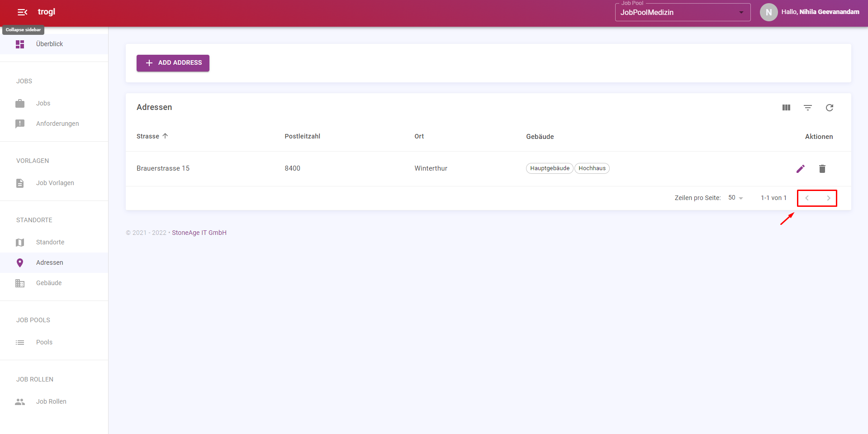Click the Hochhaus chip

tap(592, 168)
